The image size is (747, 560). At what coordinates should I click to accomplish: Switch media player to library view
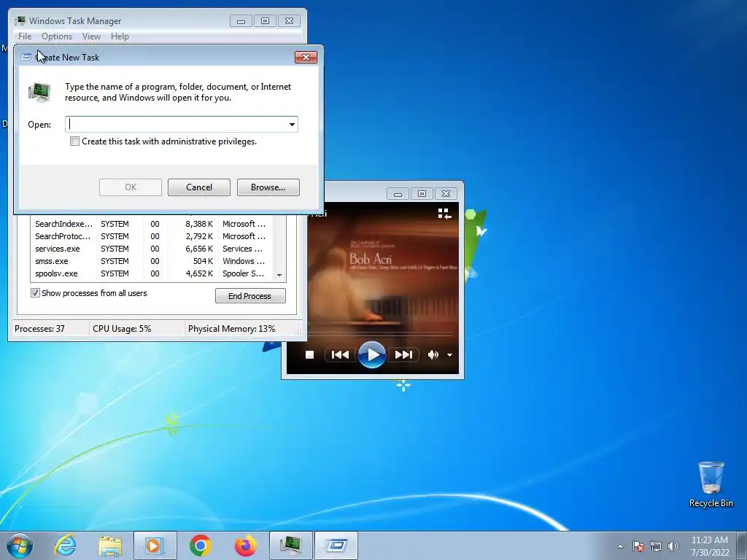(444, 214)
